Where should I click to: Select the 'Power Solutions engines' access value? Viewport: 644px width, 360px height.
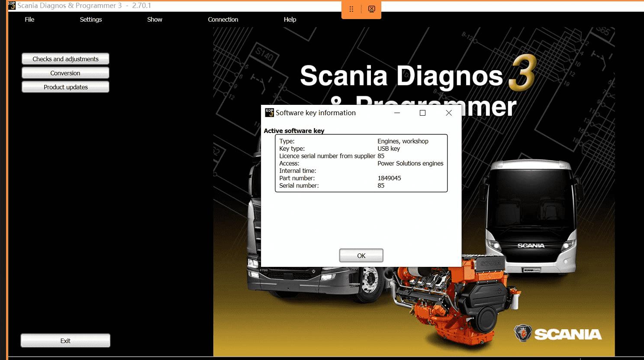pyautogui.click(x=410, y=163)
